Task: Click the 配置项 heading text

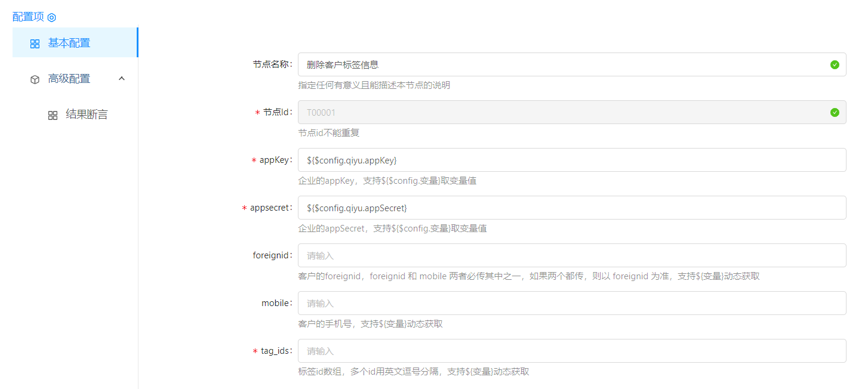Action: tap(28, 17)
